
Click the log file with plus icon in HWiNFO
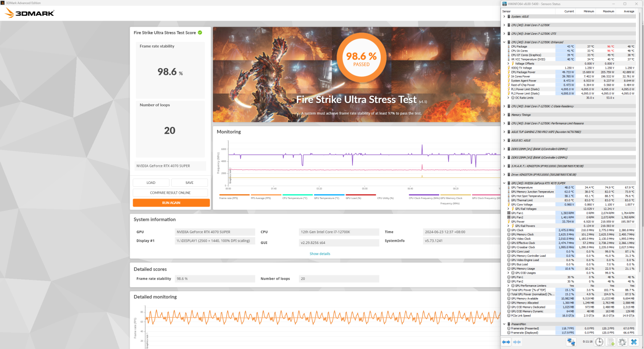click(611, 342)
